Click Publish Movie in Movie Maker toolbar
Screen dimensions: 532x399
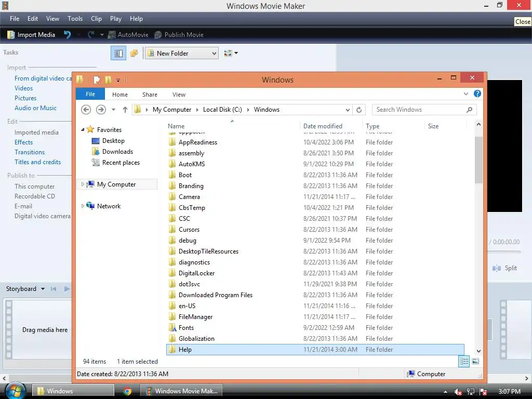coord(179,35)
